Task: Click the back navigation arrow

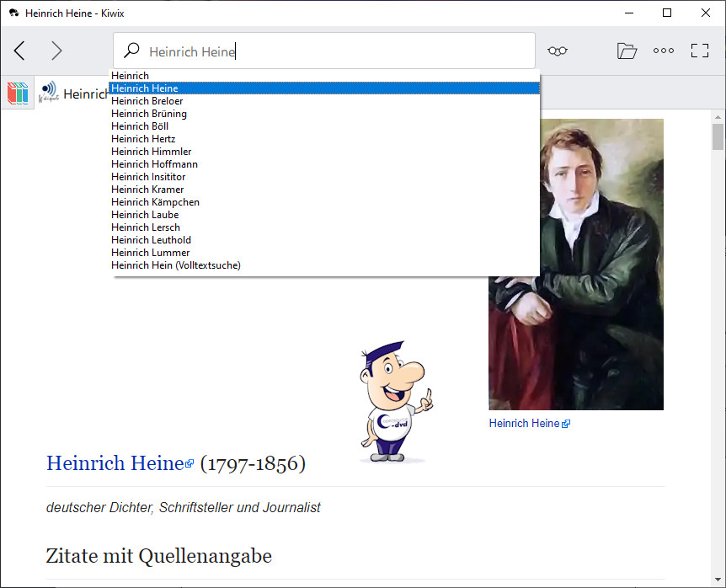Action: pyautogui.click(x=19, y=51)
